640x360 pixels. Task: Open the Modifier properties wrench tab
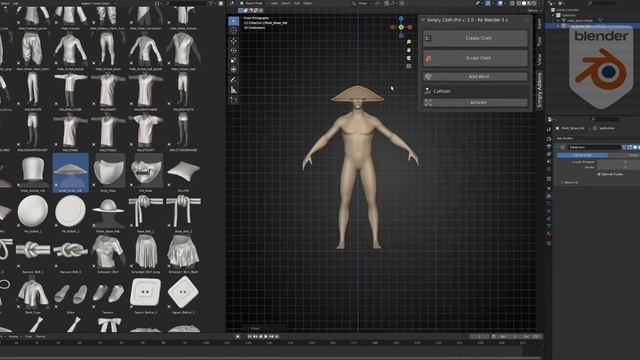(x=549, y=196)
